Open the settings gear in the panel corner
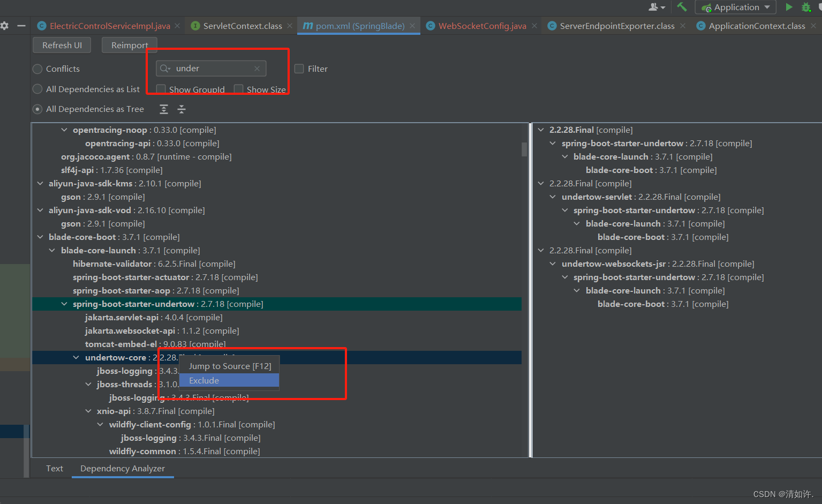This screenshot has width=822, height=504. [5, 26]
